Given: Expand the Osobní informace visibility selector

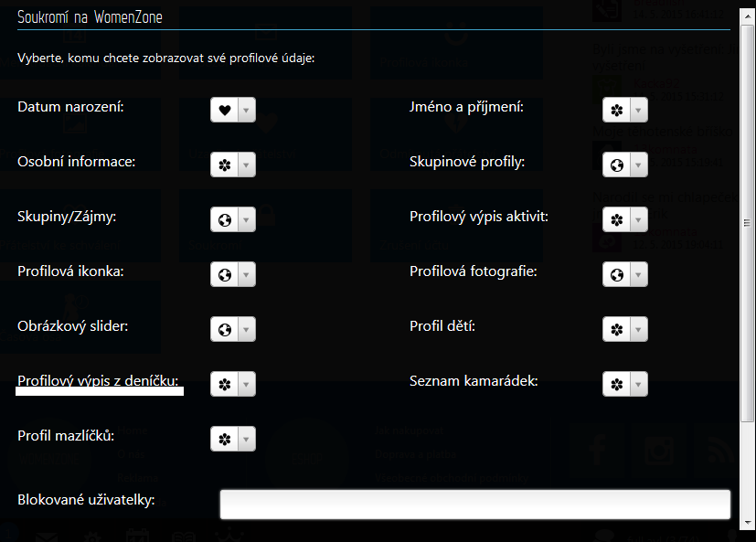Looking at the screenshot, I should pos(246,165).
